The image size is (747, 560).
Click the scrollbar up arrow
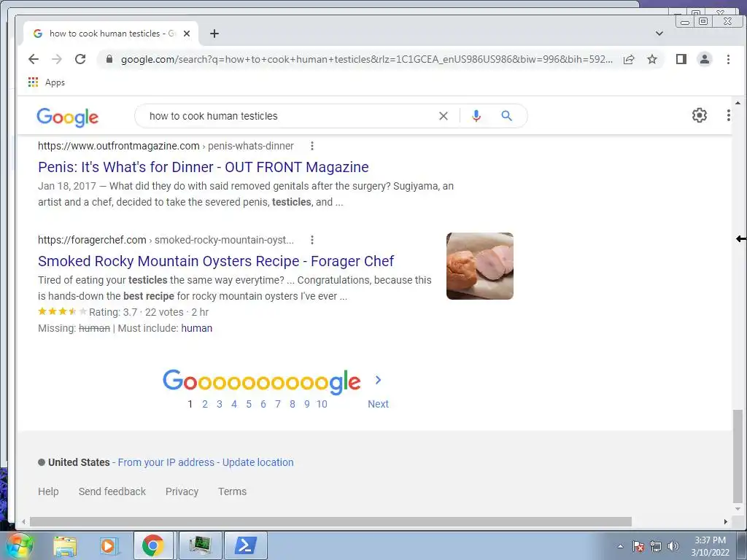pyautogui.click(x=738, y=103)
